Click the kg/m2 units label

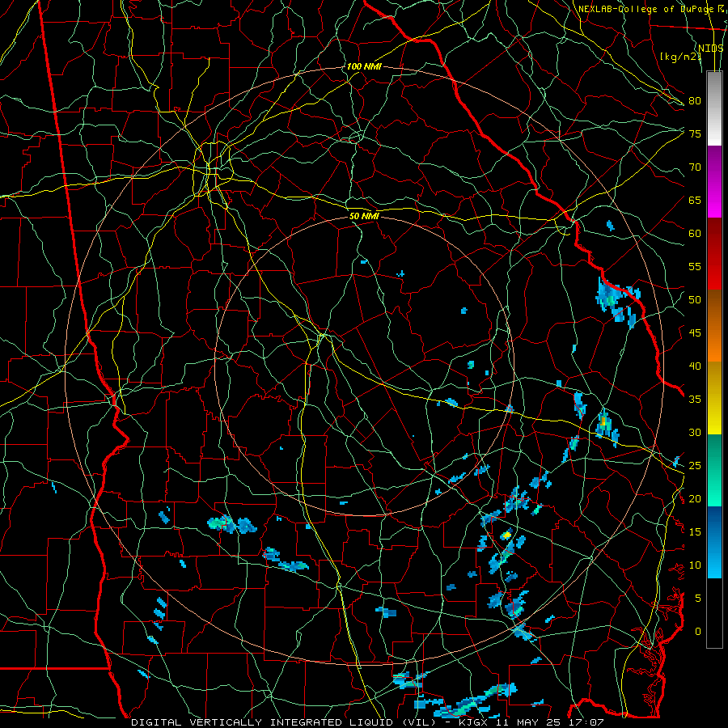(x=680, y=57)
